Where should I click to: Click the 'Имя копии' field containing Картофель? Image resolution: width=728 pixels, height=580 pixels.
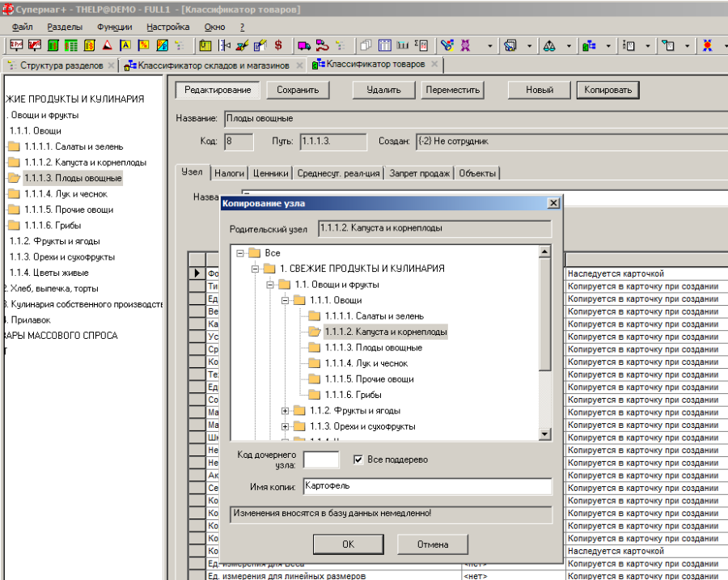click(427, 486)
